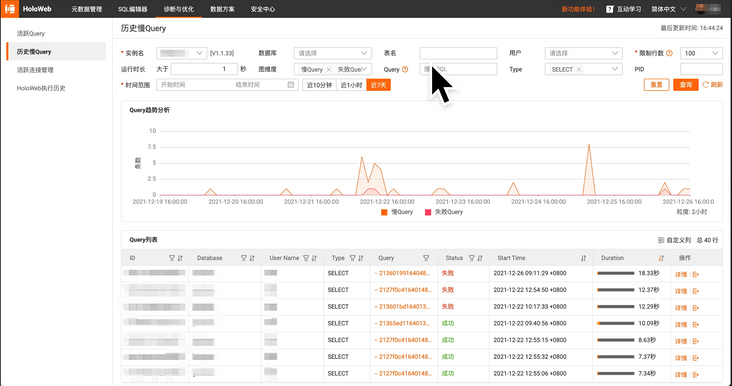Filter the Status column
The image size is (732, 386).
coord(472,258)
